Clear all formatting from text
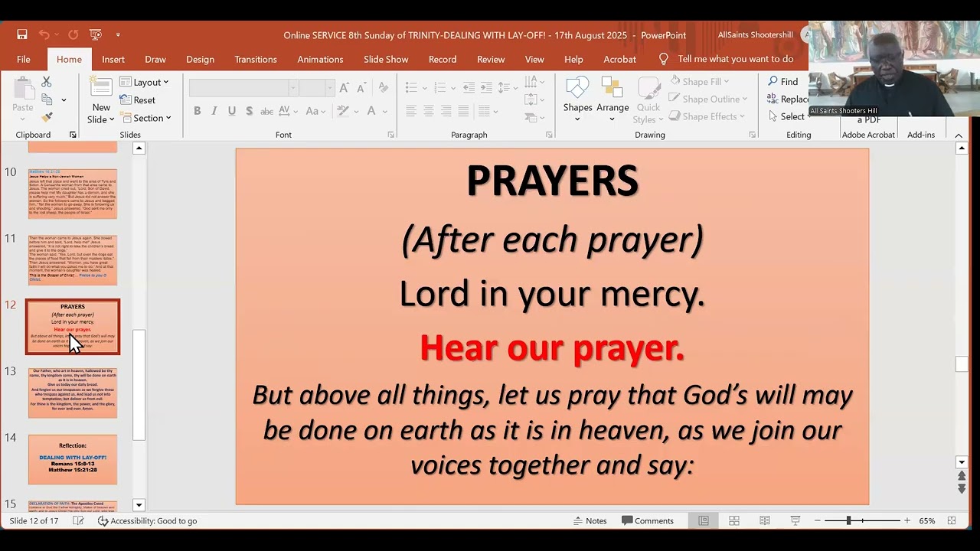This screenshot has height=551, width=980. tap(382, 88)
